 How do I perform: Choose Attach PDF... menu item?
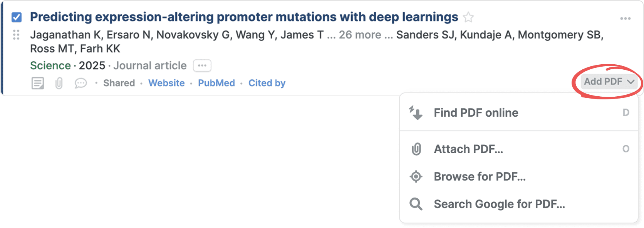click(x=468, y=149)
